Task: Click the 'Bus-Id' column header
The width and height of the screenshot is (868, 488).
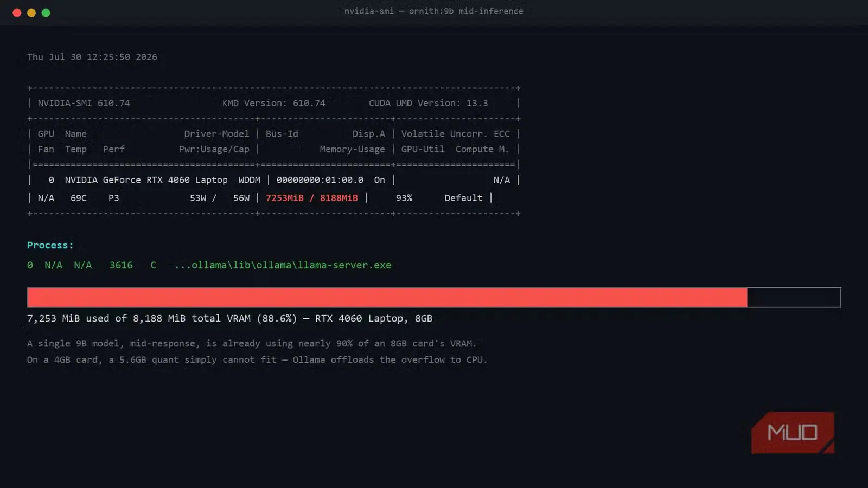Action: point(282,134)
